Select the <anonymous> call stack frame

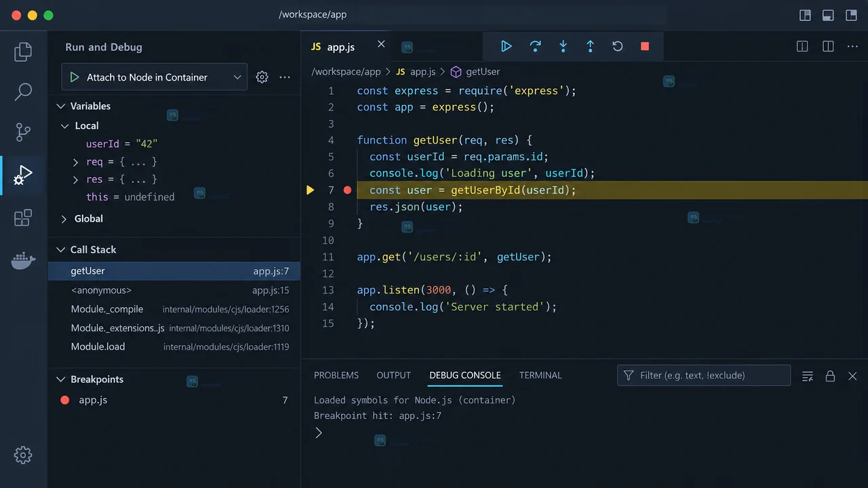(174, 290)
